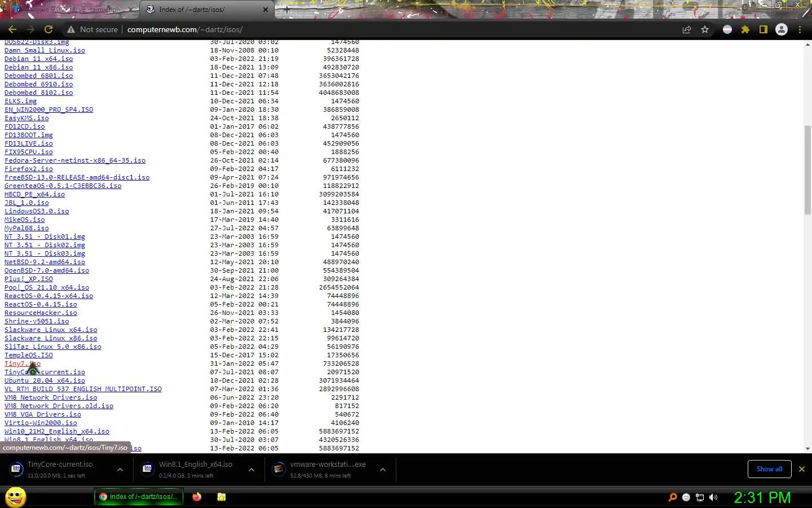812x508 pixels.
Task: Click the OpenBSD-7.0-amd64.iso link
Action: click(47, 270)
